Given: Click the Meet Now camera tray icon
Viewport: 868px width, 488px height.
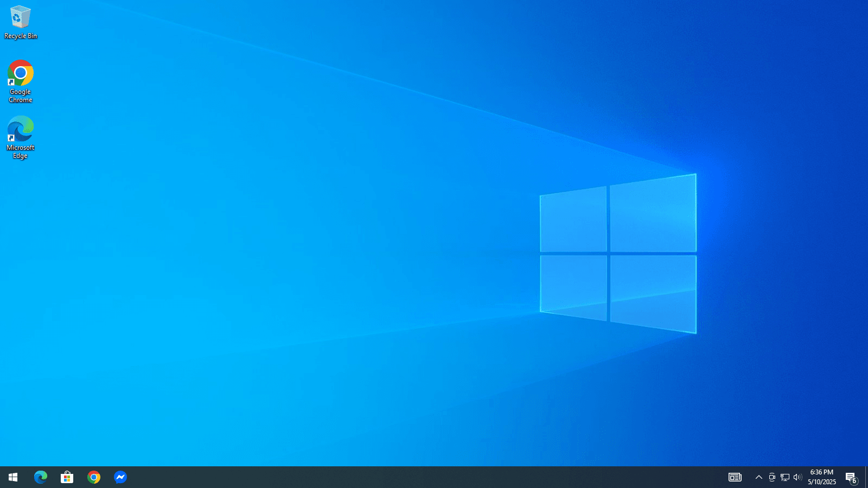Looking at the screenshot, I should [x=772, y=477].
